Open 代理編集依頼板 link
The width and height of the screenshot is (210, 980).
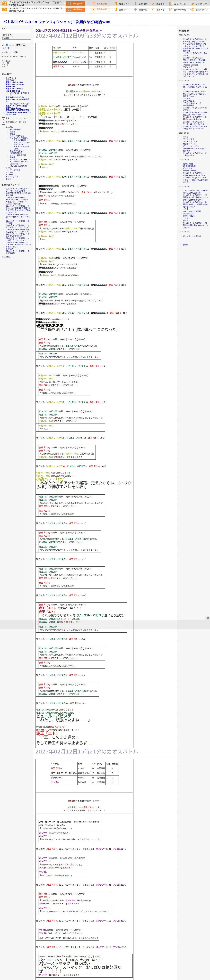(16, 153)
